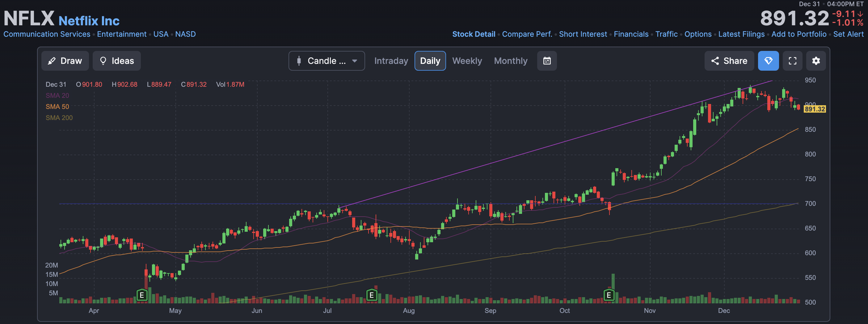Click the H 902.68 high value
This screenshot has width=868, height=324.
coord(125,85)
